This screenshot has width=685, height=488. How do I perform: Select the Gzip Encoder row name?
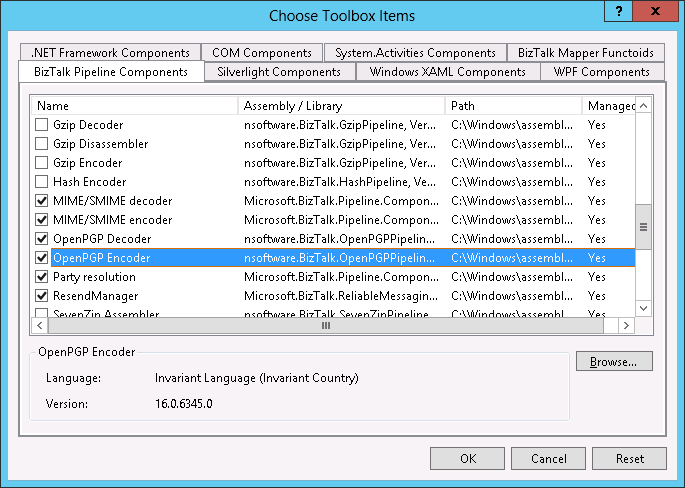[88, 163]
